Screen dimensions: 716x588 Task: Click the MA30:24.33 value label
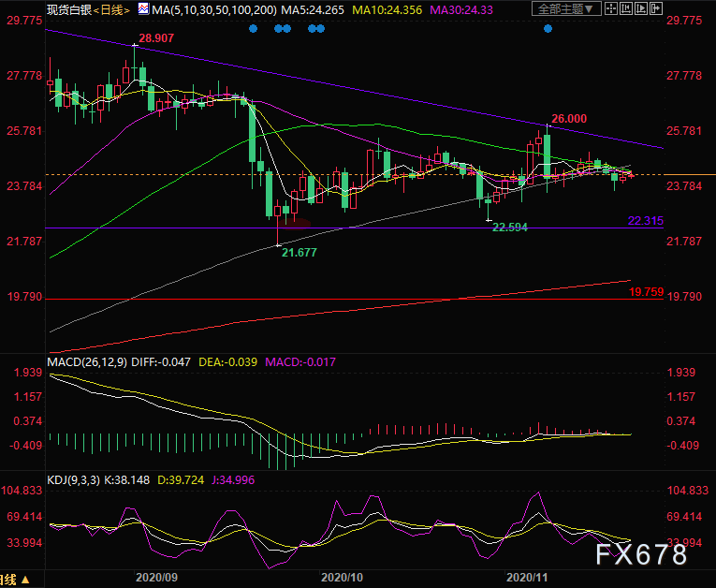click(x=461, y=9)
